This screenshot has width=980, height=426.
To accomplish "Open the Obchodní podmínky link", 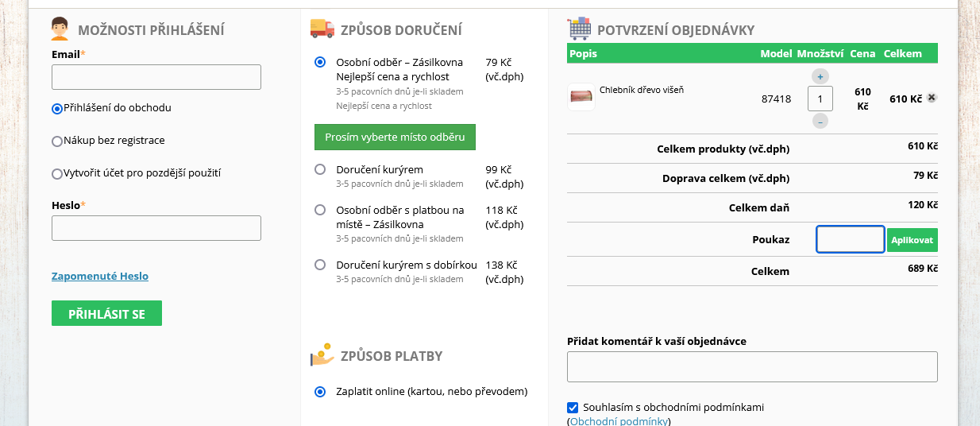I will coord(619,421).
